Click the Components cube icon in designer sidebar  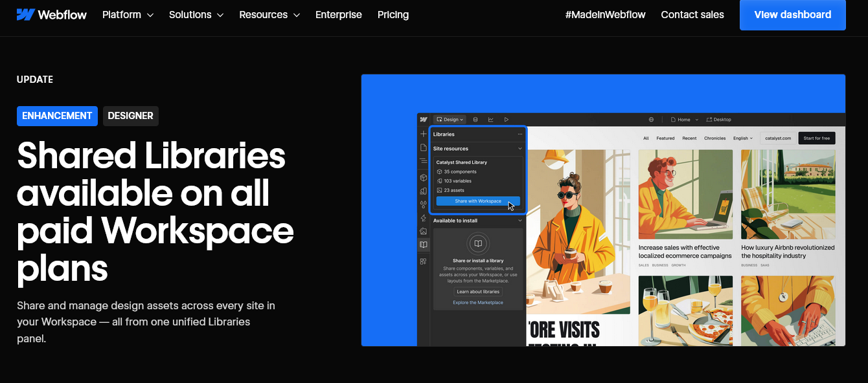coord(424,177)
